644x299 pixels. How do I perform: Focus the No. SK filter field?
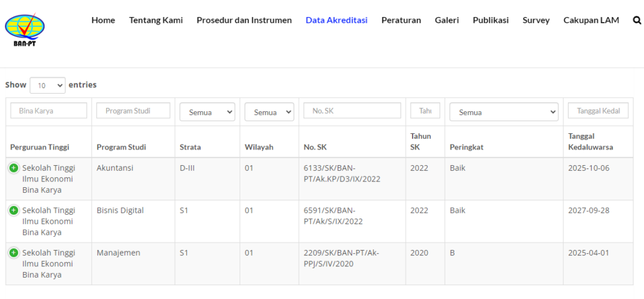[x=352, y=111]
